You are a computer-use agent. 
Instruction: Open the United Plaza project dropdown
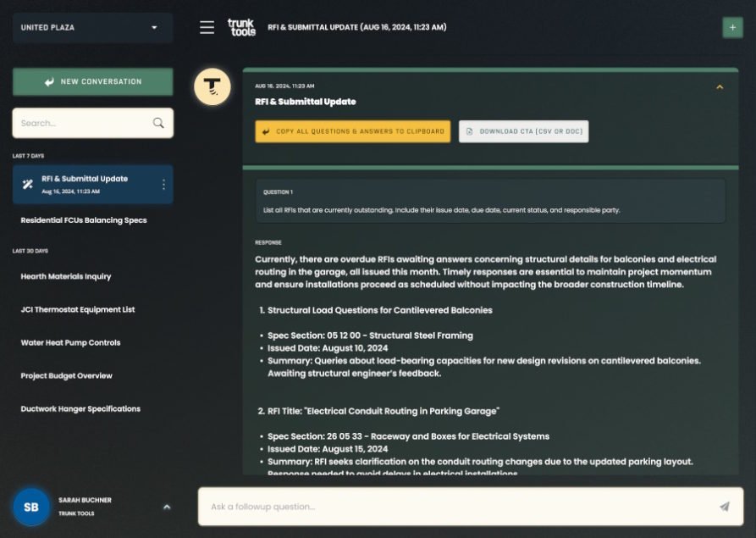coord(92,27)
